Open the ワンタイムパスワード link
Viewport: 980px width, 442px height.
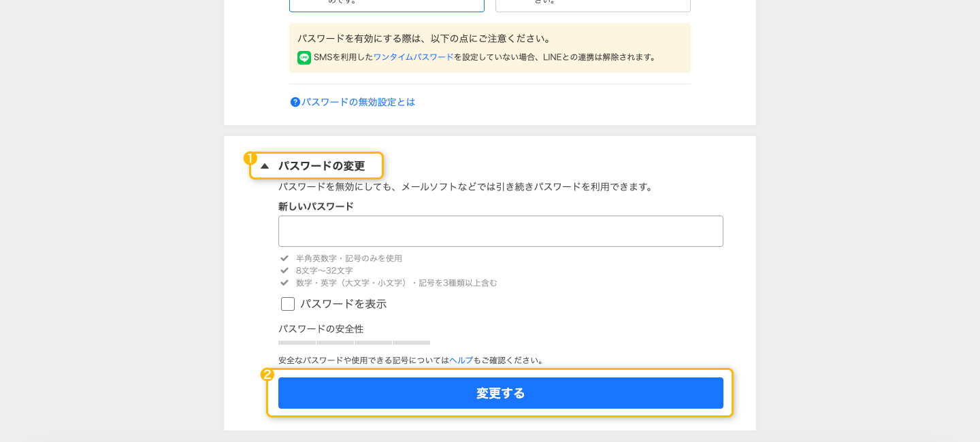(x=413, y=57)
